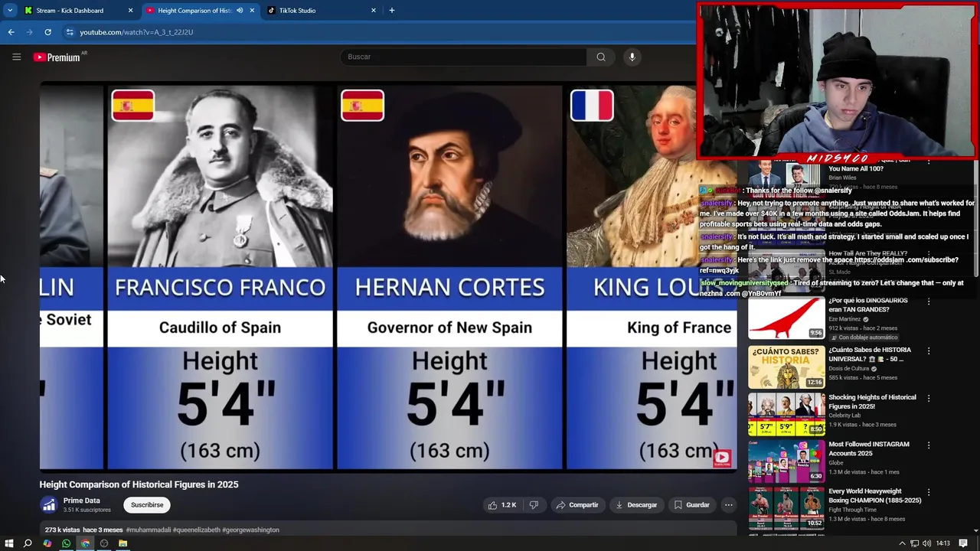The width and height of the screenshot is (980, 551).
Task: Open Most Followed INSTAGRAM Accounts thumbnail
Action: pyautogui.click(x=786, y=461)
